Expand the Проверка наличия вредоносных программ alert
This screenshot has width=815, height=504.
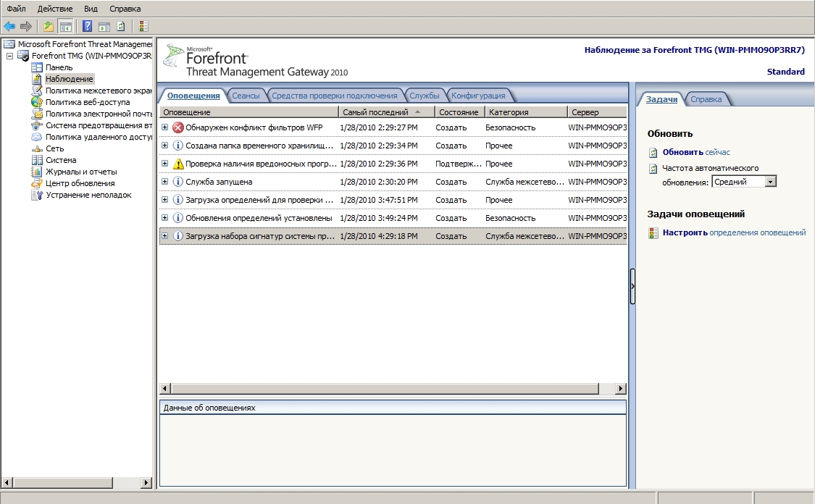(x=164, y=163)
